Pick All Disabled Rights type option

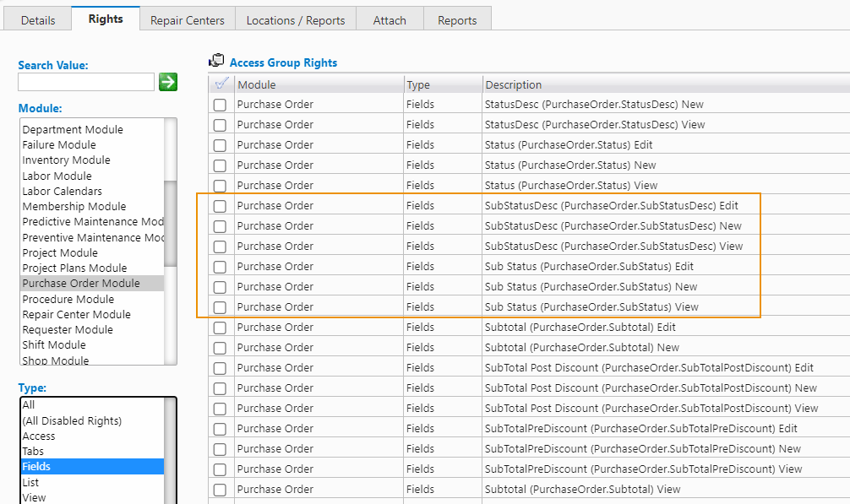(x=72, y=420)
